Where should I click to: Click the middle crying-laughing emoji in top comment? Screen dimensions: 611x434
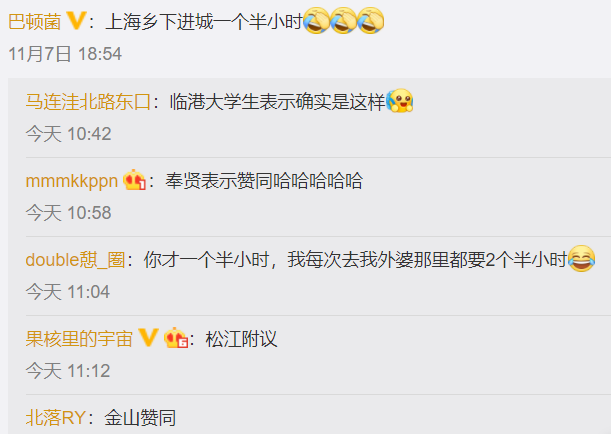tap(344, 21)
